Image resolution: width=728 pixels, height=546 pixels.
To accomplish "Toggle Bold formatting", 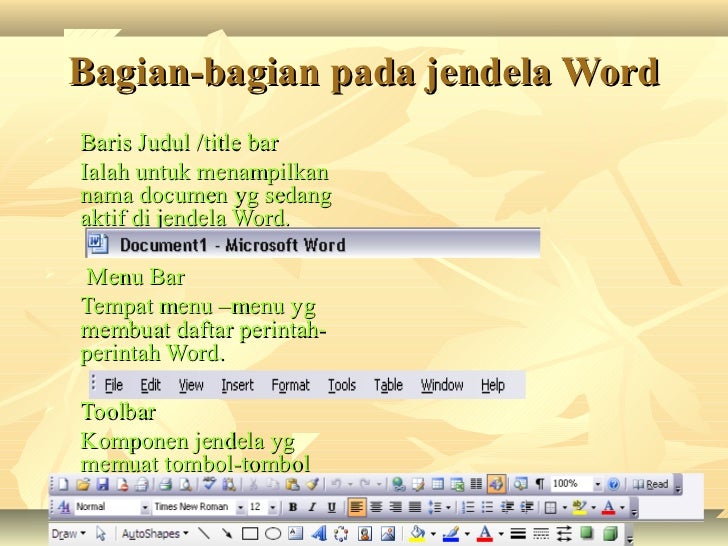I will coord(292,507).
